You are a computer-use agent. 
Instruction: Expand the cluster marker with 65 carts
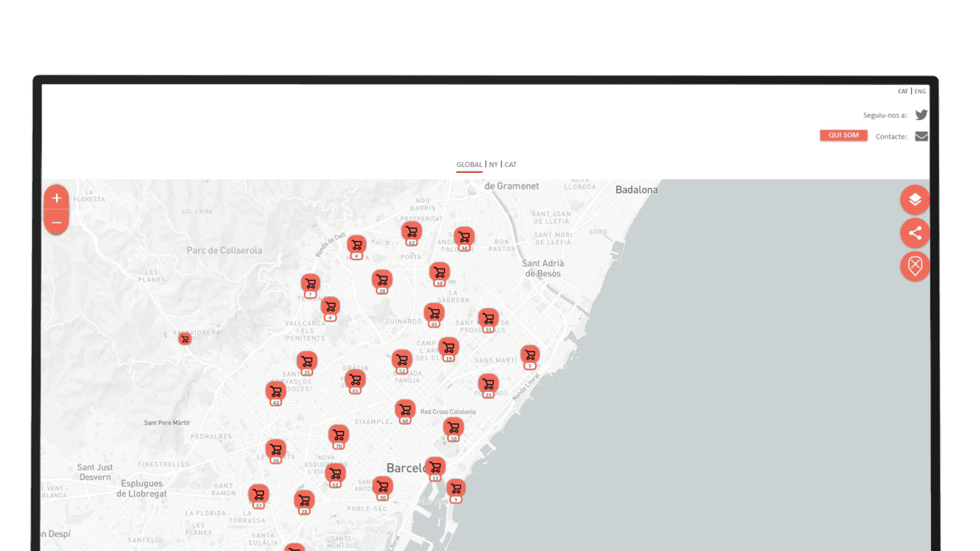tap(354, 380)
